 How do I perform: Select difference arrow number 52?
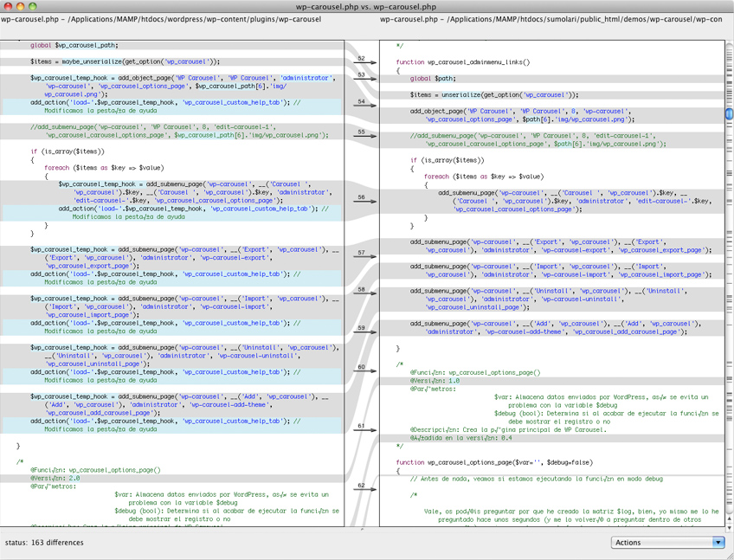tap(365, 61)
